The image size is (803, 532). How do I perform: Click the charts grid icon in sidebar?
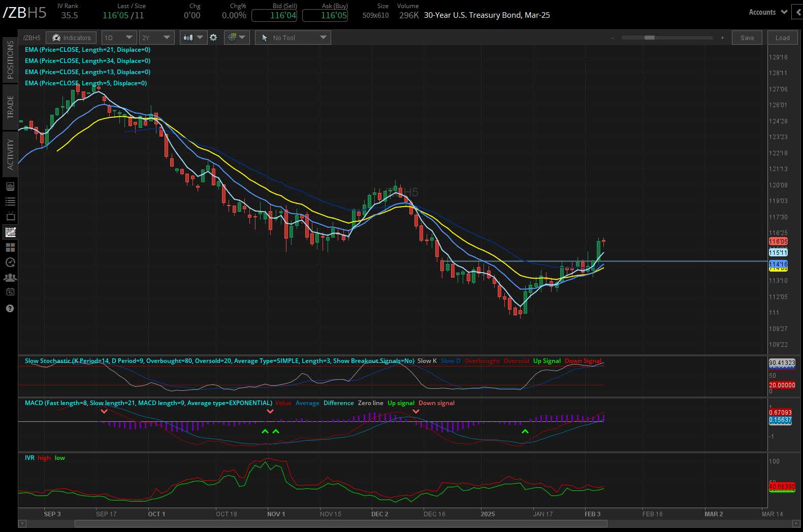[10, 232]
